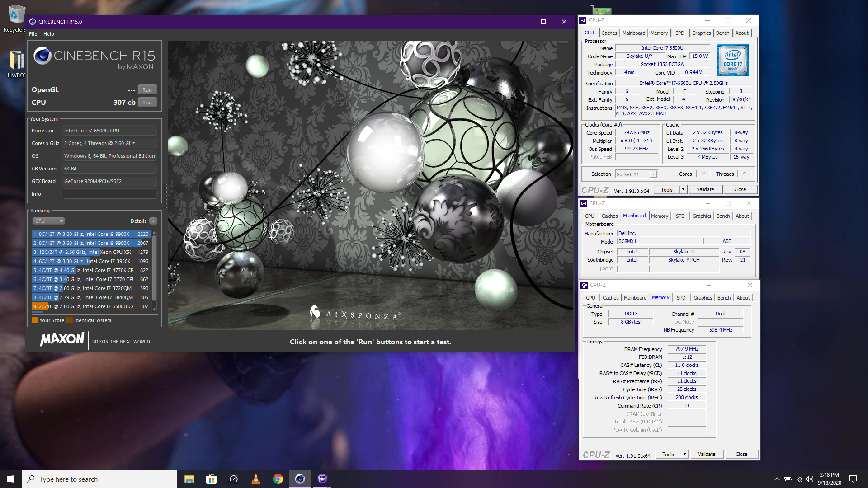Click the rendered Cinebench scene image
This screenshot has width=868, height=488.
coord(371,186)
